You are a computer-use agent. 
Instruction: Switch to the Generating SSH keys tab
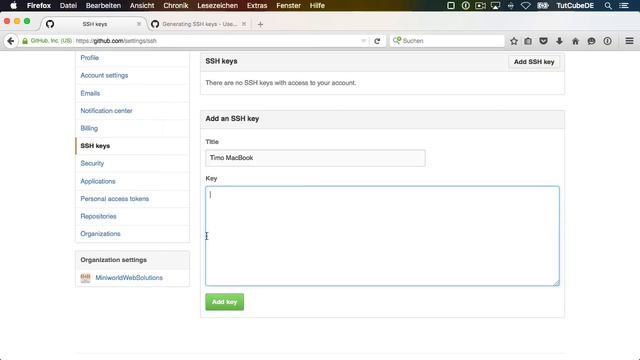[199, 24]
